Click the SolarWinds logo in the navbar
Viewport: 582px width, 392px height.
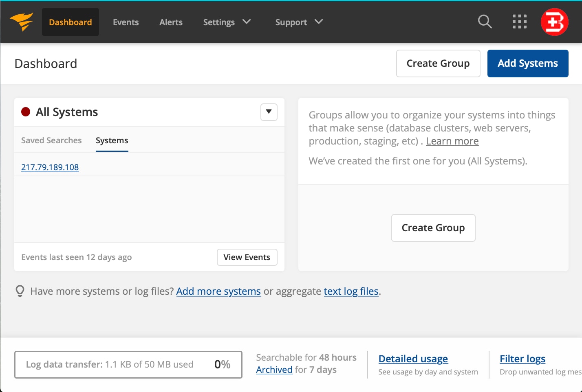pyautogui.click(x=21, y=22)
